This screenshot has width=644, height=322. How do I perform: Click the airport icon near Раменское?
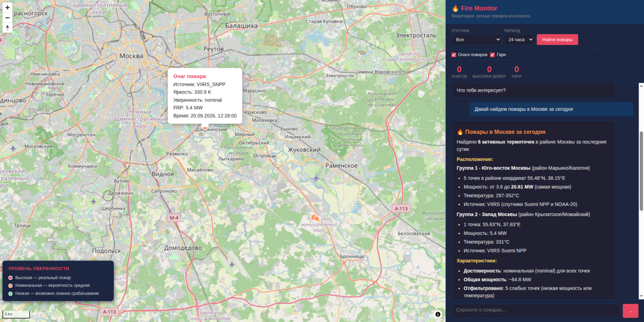coord(316,178)
